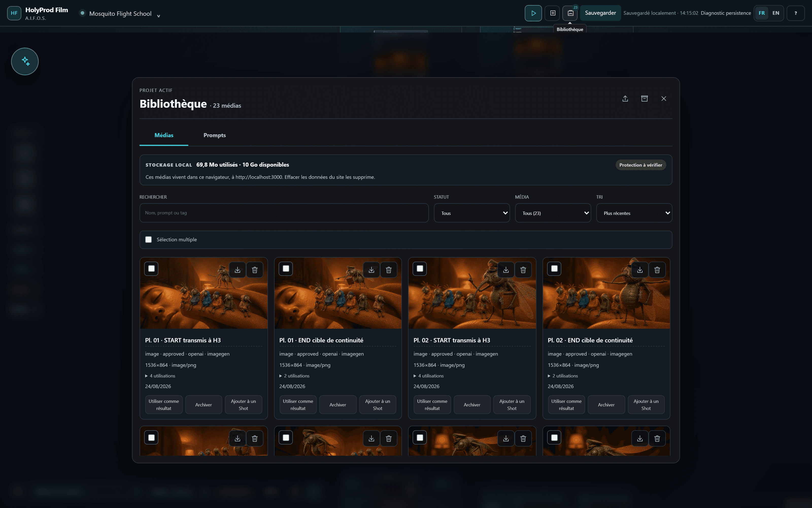This screenshot has width=812, height=508.
Task: Open the Mosquito Flight School project dropdown
Action: [120, 14]
